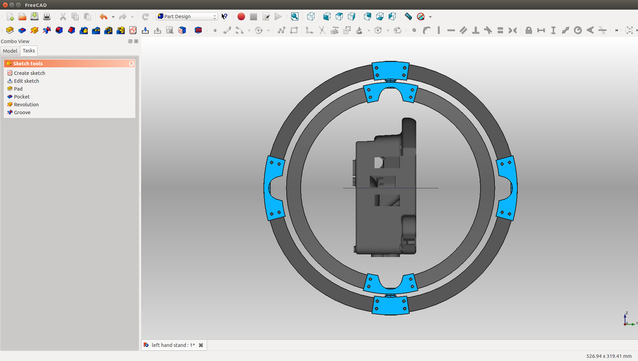Open the draw style dropdown arrow

(430, 17)
